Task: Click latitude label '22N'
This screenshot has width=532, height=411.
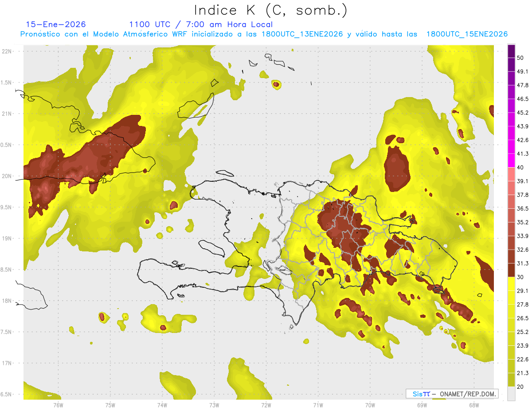Action: (x=7, y=51)
